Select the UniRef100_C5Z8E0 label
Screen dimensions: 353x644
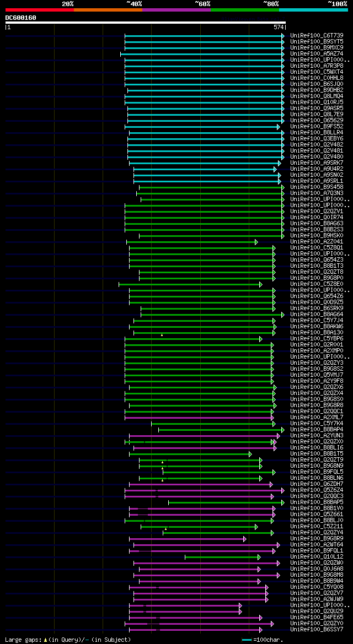(317, 284)
